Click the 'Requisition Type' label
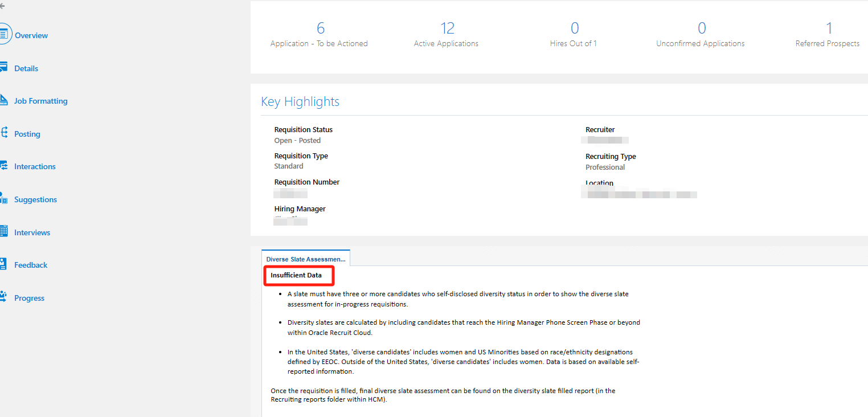This screenshot has height=417, width=868. [301, 156]
